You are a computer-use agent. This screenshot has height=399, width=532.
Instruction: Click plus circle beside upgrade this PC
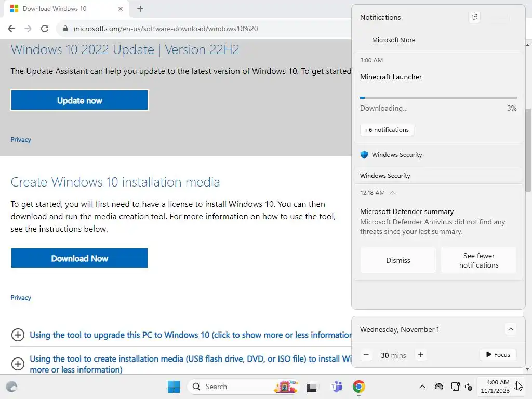[x=18, y=335]
